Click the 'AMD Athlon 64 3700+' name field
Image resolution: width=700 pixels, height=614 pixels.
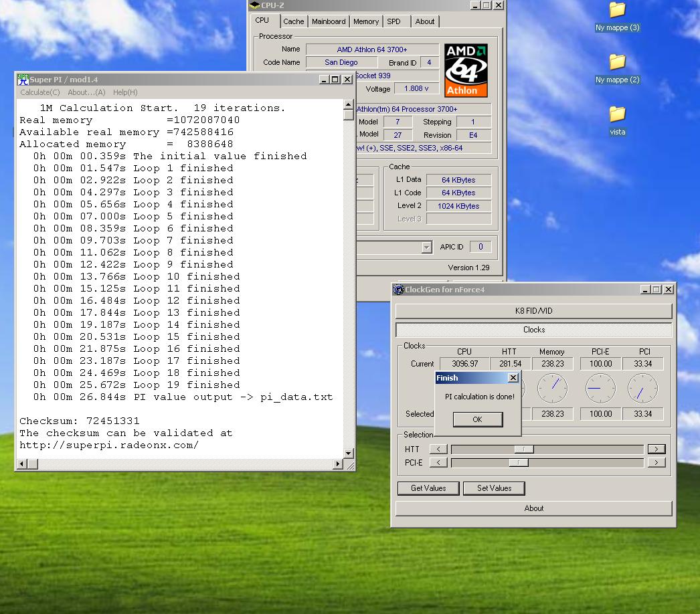372,49
